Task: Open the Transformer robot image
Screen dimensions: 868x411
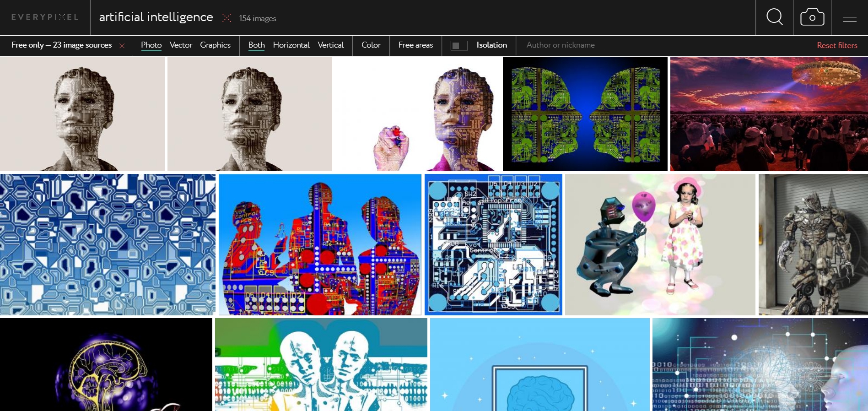Action: pyautogui.click(x=813, y=244)
